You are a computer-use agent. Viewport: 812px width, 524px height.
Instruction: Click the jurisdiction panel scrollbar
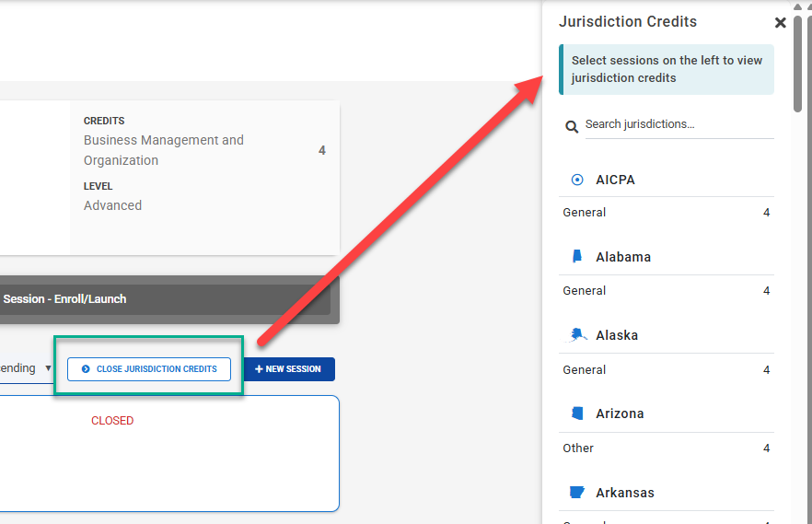click(797, 64)
